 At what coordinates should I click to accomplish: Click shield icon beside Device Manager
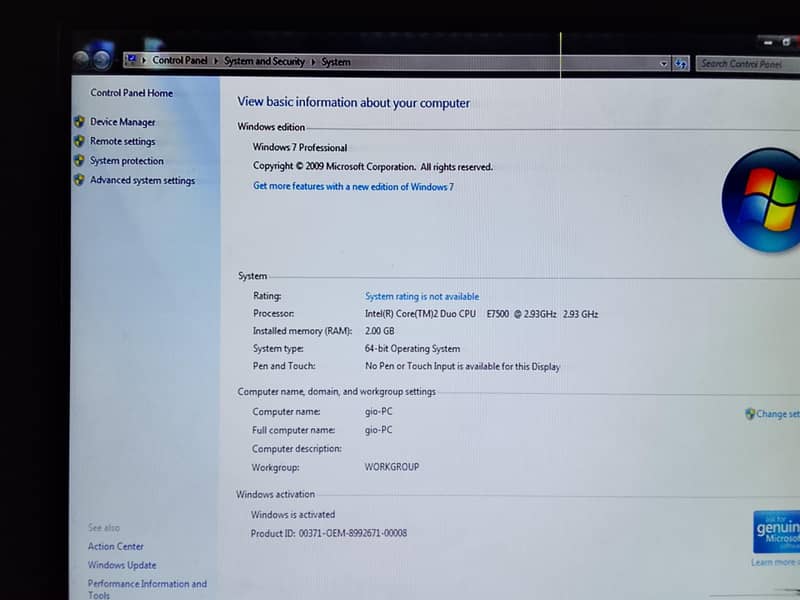point(79,121)
